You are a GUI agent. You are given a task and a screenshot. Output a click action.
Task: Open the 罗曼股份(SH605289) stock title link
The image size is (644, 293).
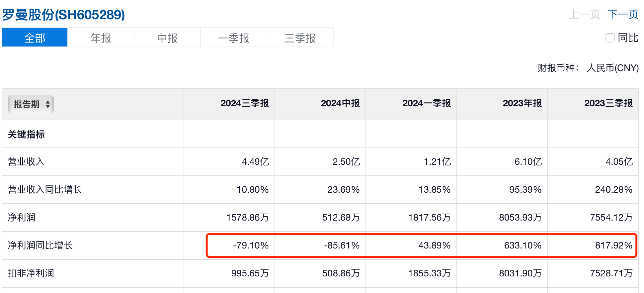[x=63, y=15]
